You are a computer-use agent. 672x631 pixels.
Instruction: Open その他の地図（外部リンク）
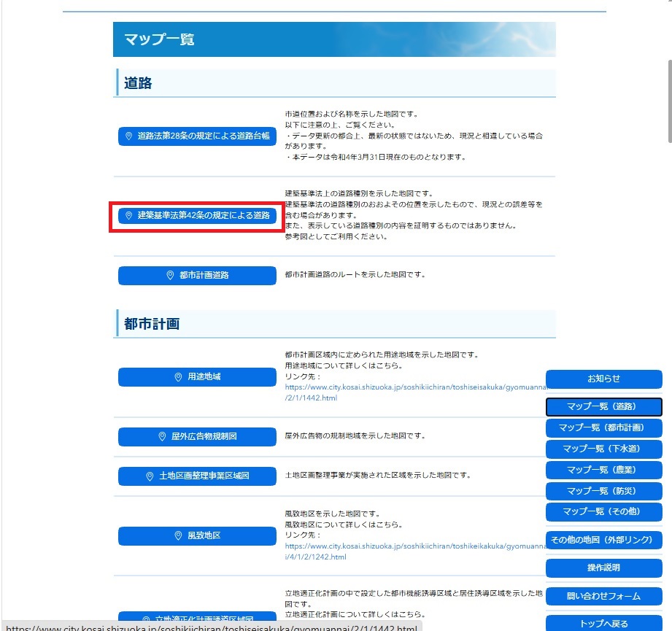point(604,541)
